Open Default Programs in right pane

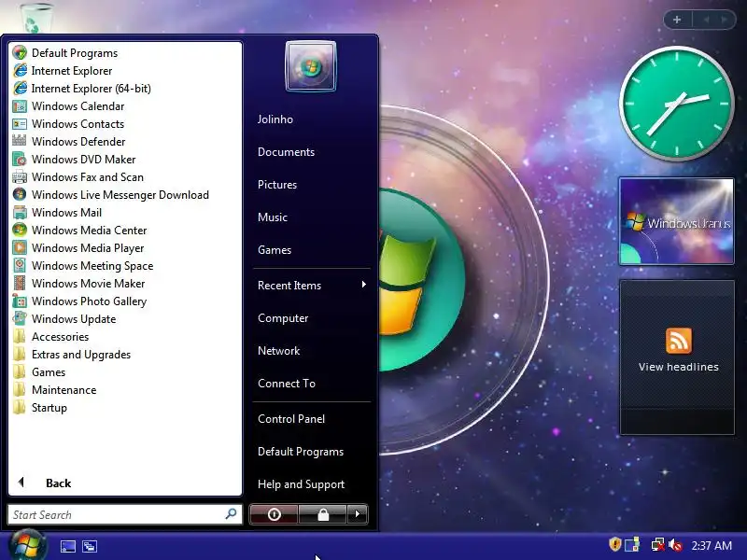coord(300,452)
